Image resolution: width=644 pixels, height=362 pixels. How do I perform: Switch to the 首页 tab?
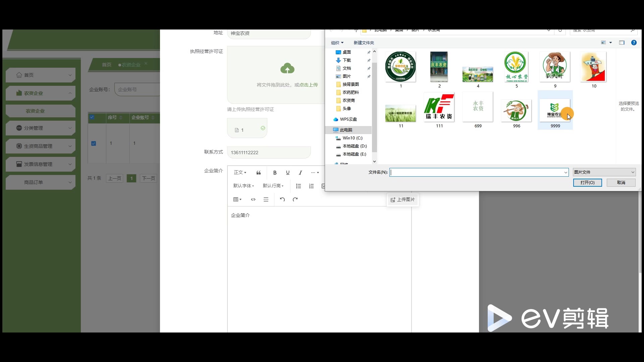(107, 65)
